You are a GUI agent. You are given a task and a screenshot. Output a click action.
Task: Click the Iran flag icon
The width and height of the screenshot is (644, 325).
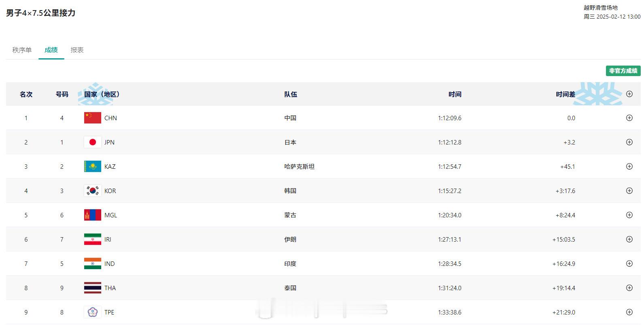pyautogui.click(x=93, y=239)
